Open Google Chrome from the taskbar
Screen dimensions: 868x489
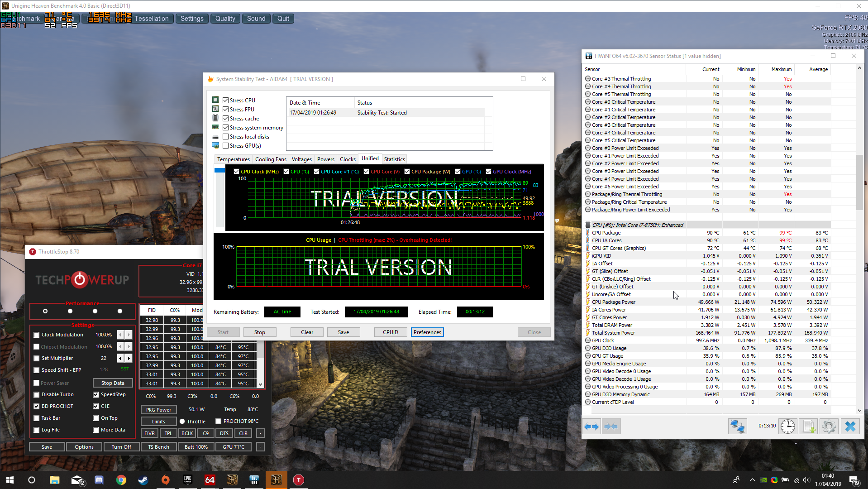pos(121,480)
